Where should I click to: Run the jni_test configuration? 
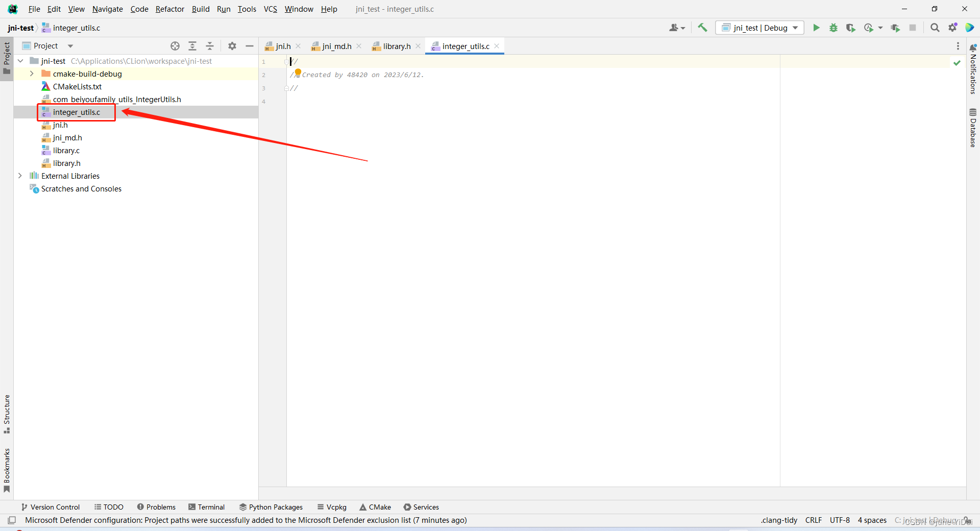pos(816,28)
